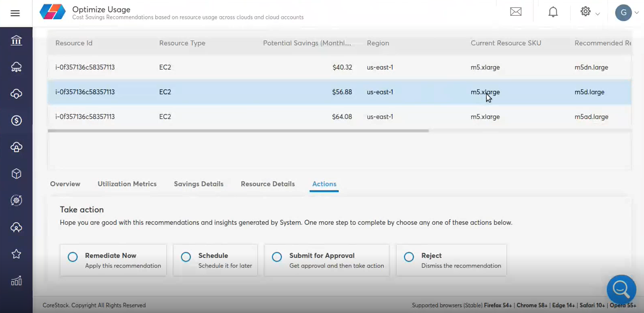
Task: Select the Actions tab
Action: click(x=324, y=184)
